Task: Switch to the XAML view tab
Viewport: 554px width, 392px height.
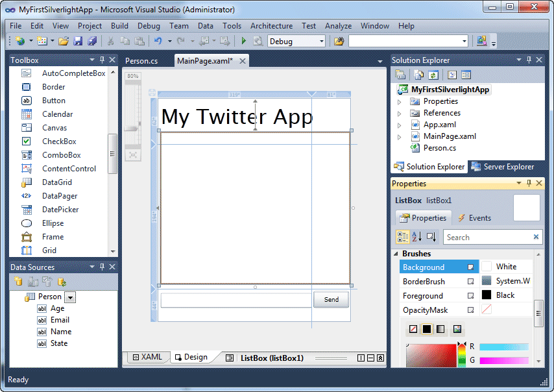Action: pyautogui.click(x=147, y=357)
